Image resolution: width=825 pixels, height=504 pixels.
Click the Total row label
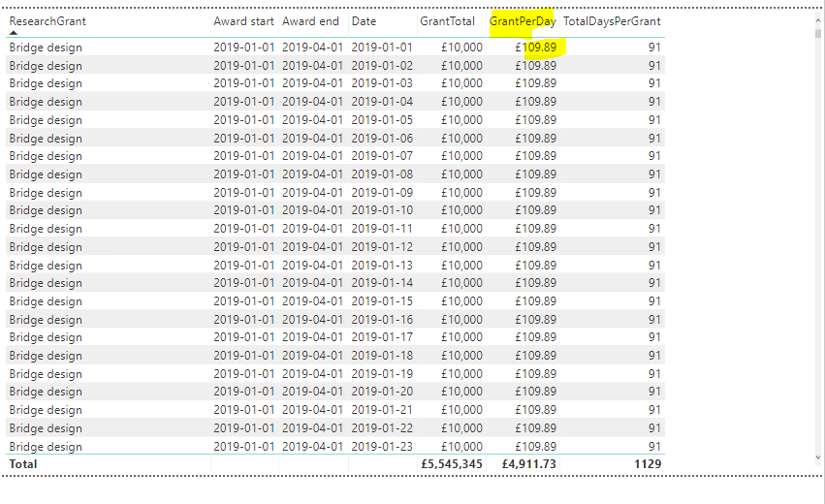pyautogui.click(x=23, y=464)
